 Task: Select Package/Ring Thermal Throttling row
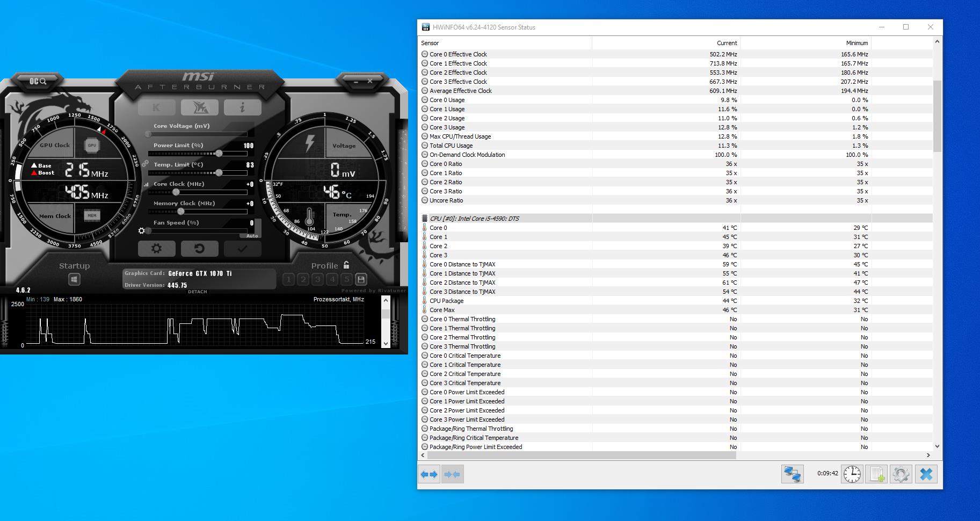(x=676, y=429)
